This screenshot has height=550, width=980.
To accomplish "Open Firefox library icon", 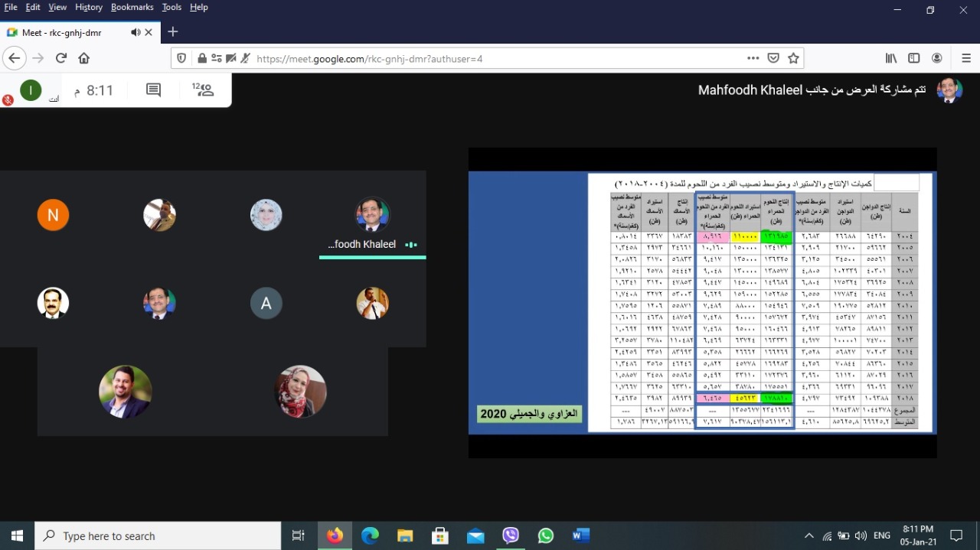I will coord(891,58).
